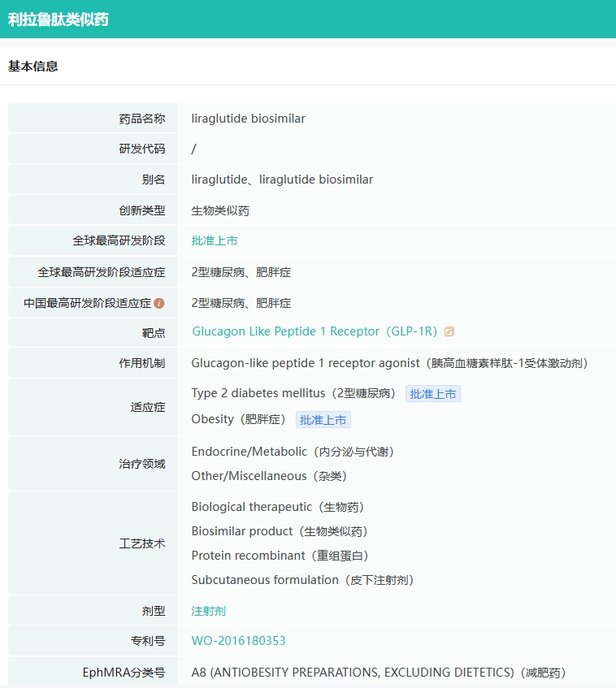Click the 治疗领域 row label
The width and height of the screenshot is (616, 688).
(142, 464)
